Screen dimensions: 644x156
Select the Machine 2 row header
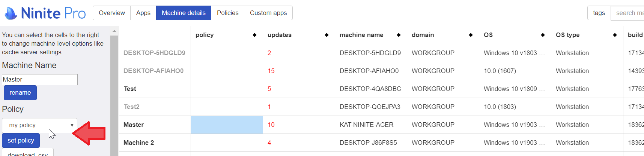tap(155, 143)
